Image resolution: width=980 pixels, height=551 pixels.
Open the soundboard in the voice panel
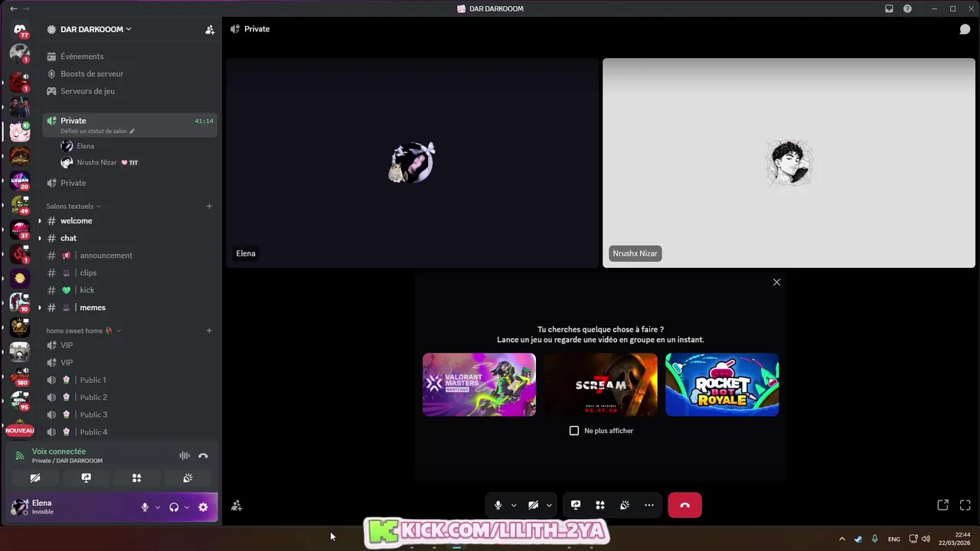[188, 478]
